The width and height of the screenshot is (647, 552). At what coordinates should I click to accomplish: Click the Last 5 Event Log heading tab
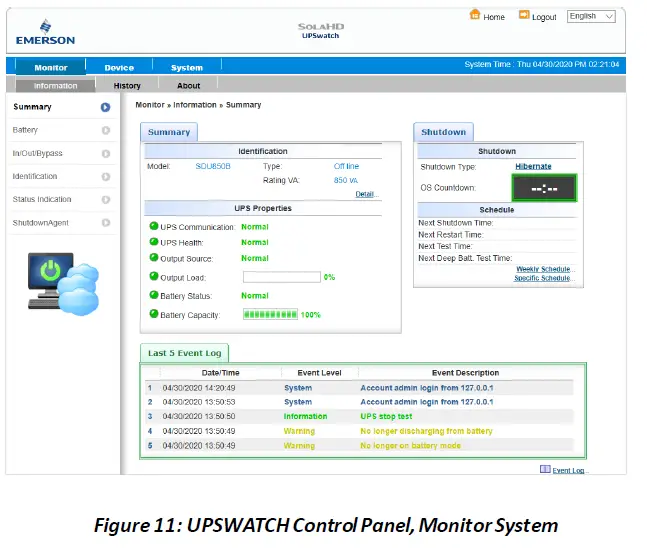[184, 353]
